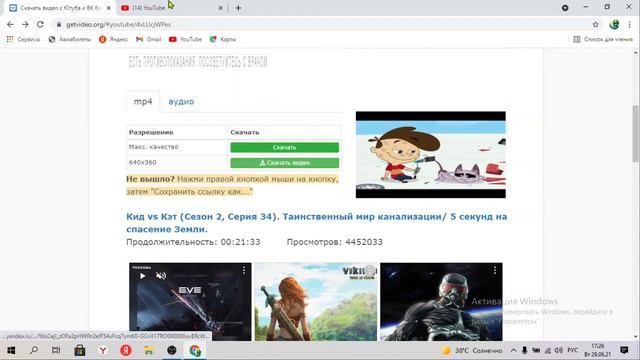Open the Chrome three-dot menu
640x360 pixels.
[629, 24]
